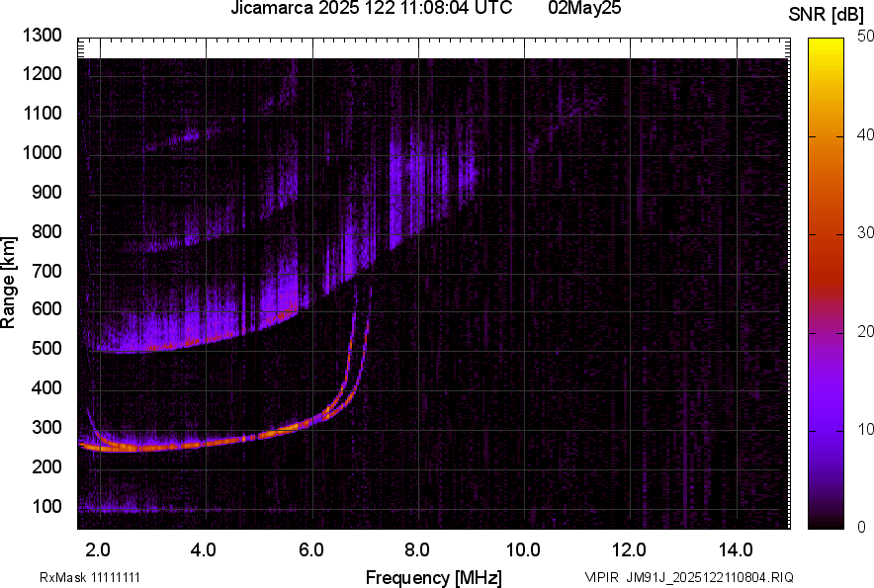
Task: Click the filename 'JM91J_2025122110804.RIQ'
Action: pyautogui.click(x=710, y=577)
